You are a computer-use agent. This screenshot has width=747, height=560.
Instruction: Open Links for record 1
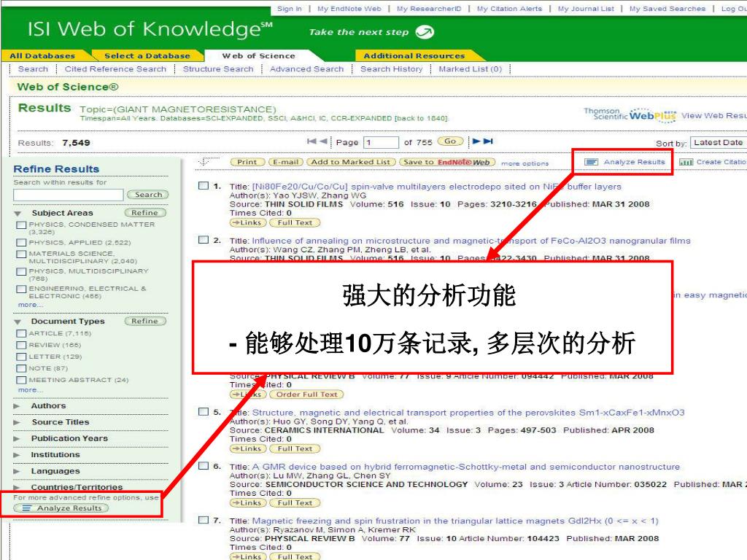(x=247, y=222)
